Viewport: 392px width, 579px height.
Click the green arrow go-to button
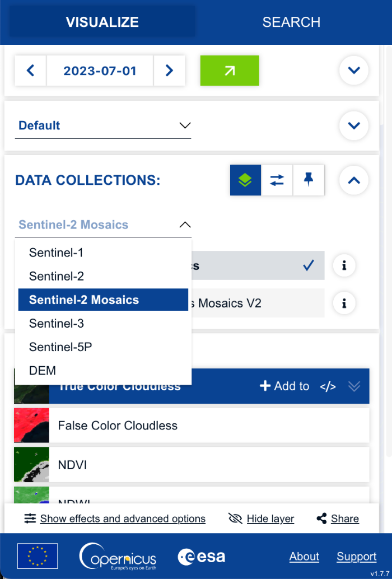[x=230, y=71]
